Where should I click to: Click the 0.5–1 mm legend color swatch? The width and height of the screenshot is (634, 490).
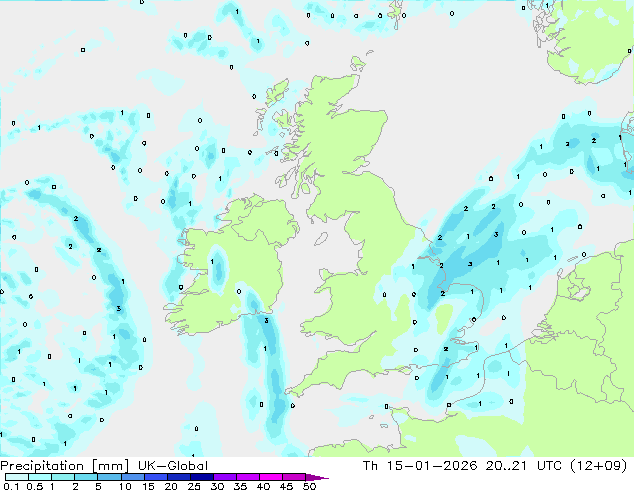[x=40, y=477]
